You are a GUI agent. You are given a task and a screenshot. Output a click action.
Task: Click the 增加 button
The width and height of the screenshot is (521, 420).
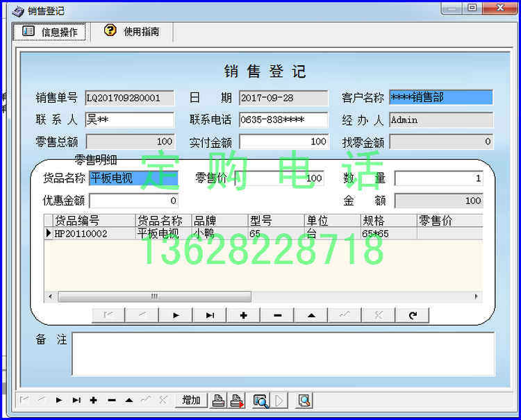pos(191,400)
